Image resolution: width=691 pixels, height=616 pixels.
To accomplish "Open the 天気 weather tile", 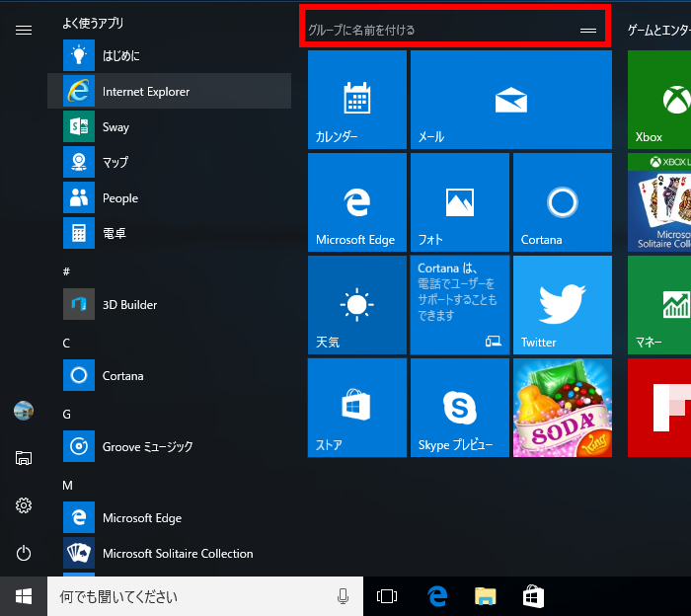I will (357, 305).
